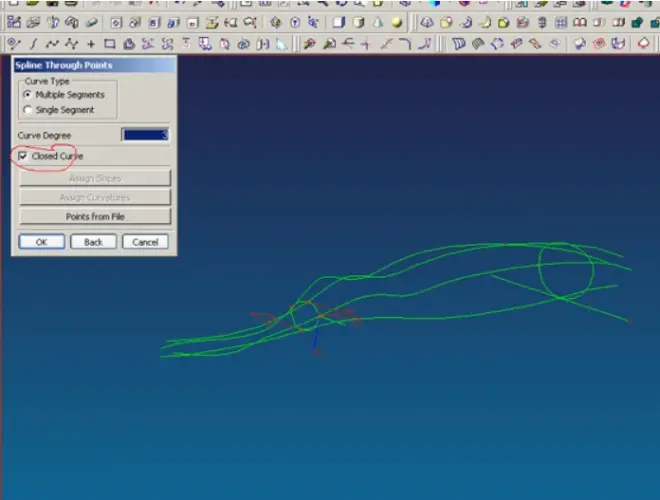Click the curved corner Fillet icon
This screenshot has height=500, width=660.
(405, 43)
